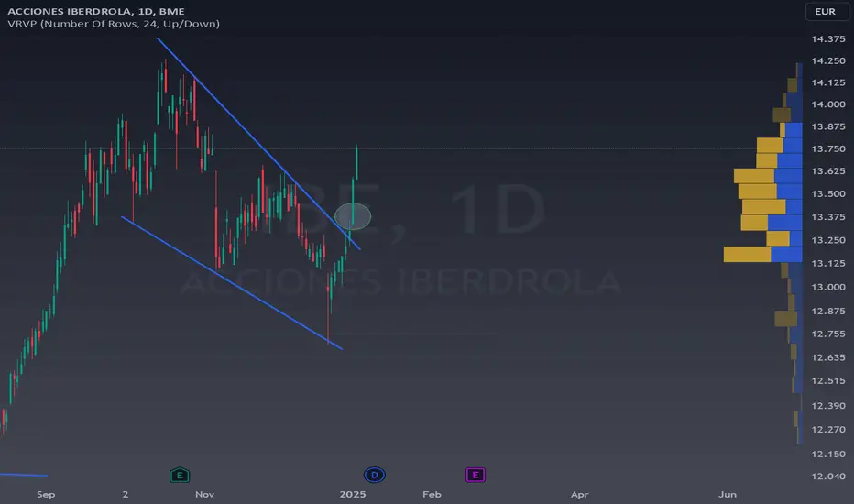Click the 14.000 price axis label

pos(827,104)
